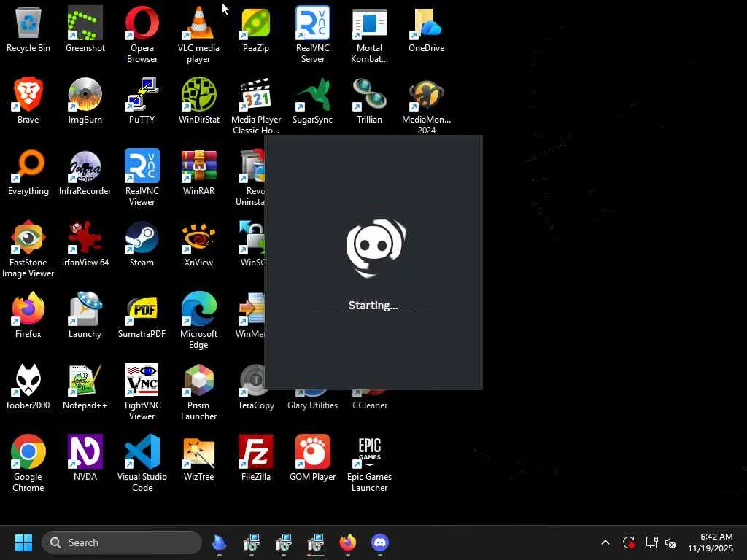
Task: Launch Notepad++ from the desktop
Action: (x=85, y=386)
